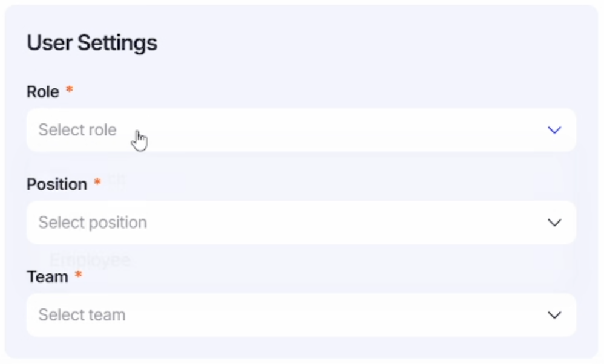Click the blue chevron in Role field
Viewport: 604px width, 364px height.
pyautogui.click(x=554, y=130)
